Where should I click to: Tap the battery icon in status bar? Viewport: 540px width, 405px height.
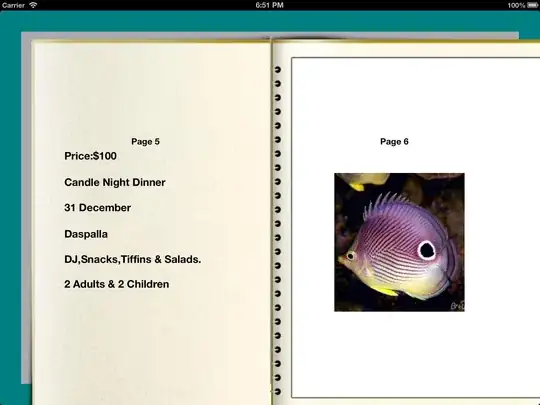pos(532,5)
